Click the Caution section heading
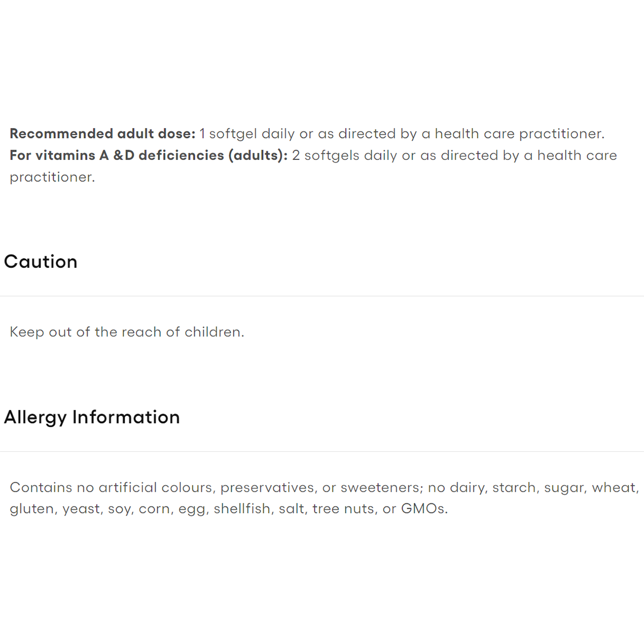The height and width of the screenshot is (644, 644). 41,262
